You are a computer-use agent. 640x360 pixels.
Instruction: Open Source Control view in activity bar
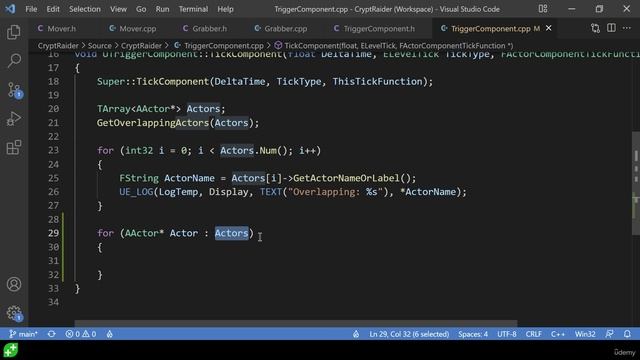pos(14,90)
